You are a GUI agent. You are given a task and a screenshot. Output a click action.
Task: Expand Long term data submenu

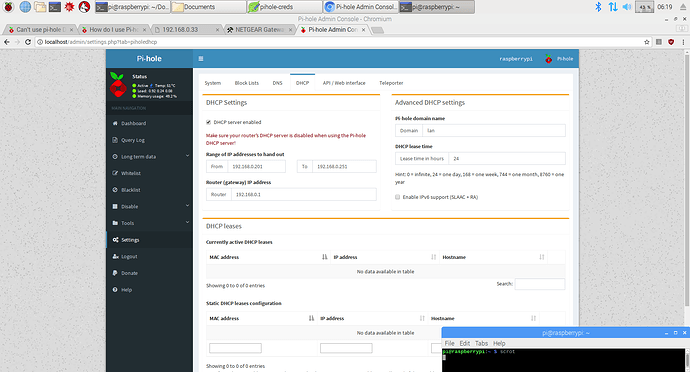pos(149,157)
